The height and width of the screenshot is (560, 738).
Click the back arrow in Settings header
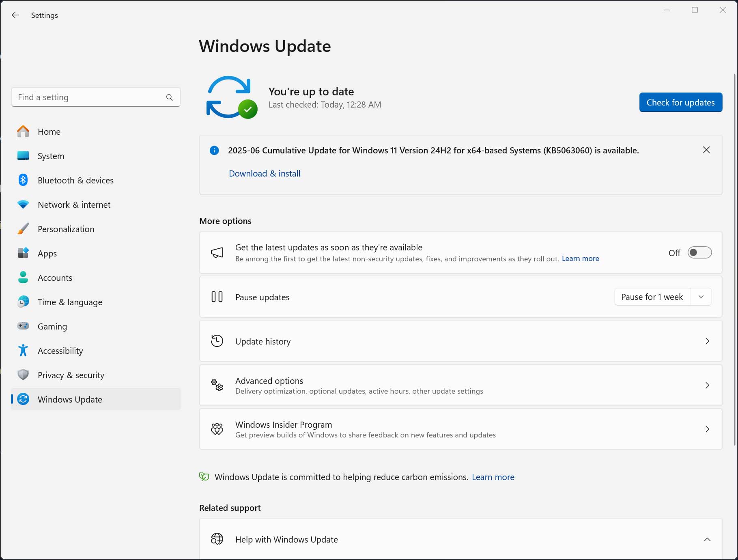[x=15, y=15]
